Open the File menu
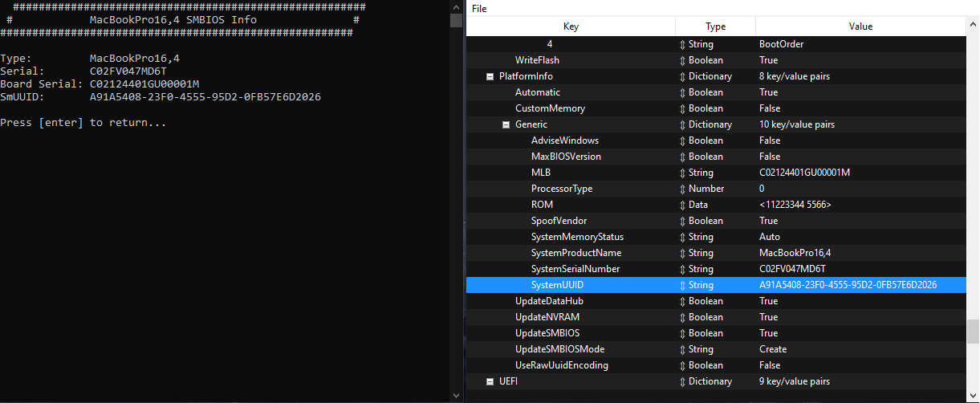Image resolution: width=980 pixels, height=403 pixels. [x=478, y=8]
